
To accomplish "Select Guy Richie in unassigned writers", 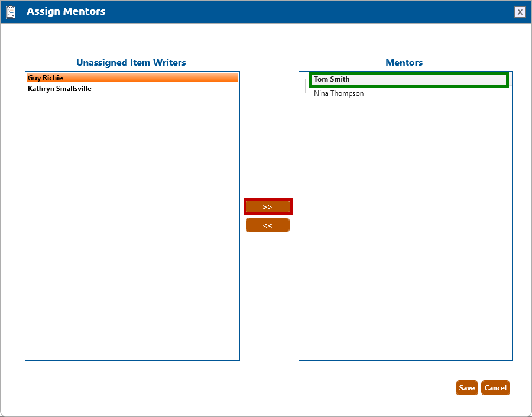I will click(x=46, y=78).
